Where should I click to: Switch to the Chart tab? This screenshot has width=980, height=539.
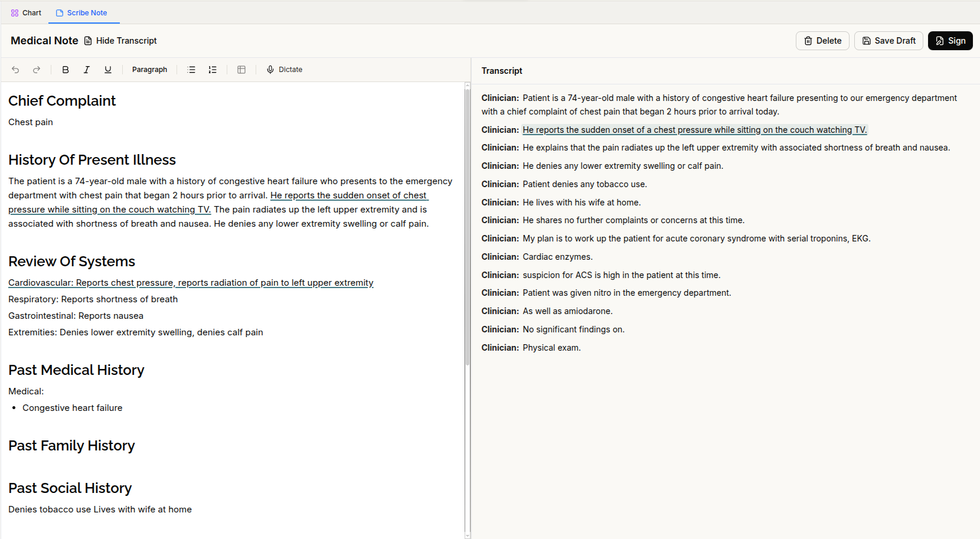[x=26, y=12]
